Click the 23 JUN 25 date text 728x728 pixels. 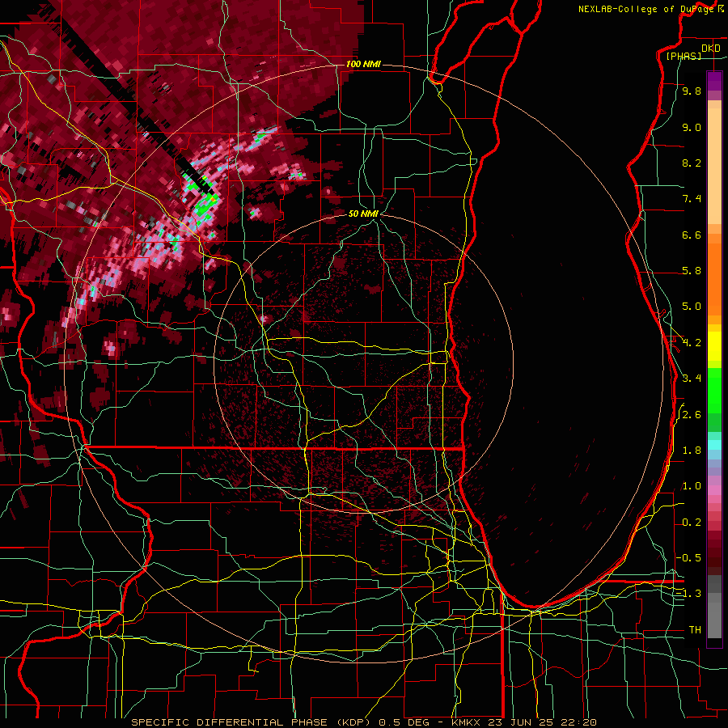[x=522, y=722]
